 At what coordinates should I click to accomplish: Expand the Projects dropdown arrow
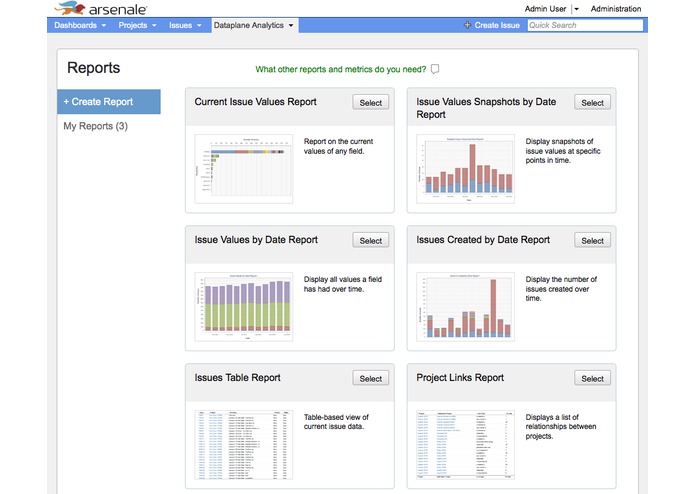coord(154,26)
